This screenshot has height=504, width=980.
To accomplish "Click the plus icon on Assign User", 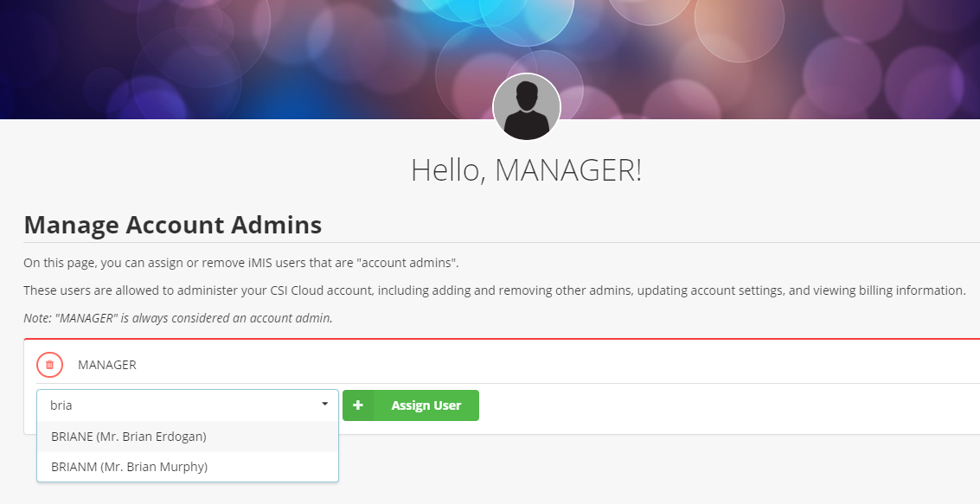I will pos(358,405).
